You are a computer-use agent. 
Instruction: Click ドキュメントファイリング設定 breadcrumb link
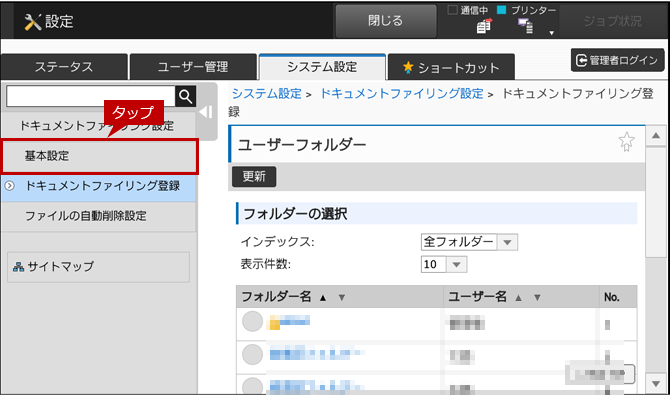(402, 94)
